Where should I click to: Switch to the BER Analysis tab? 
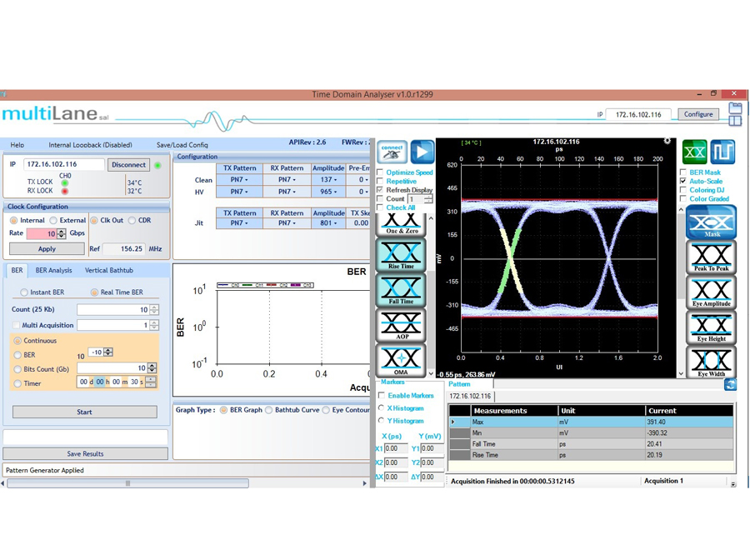[53, 270]
